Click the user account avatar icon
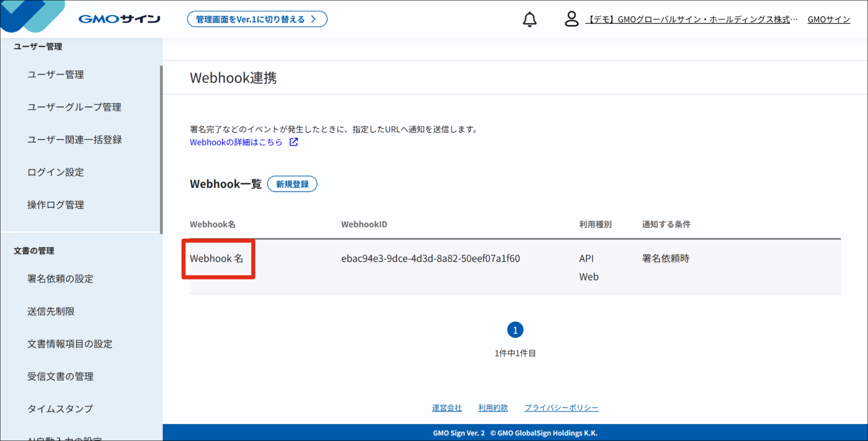The height and width of the screenshot is (441, 868). pos(571,19)
